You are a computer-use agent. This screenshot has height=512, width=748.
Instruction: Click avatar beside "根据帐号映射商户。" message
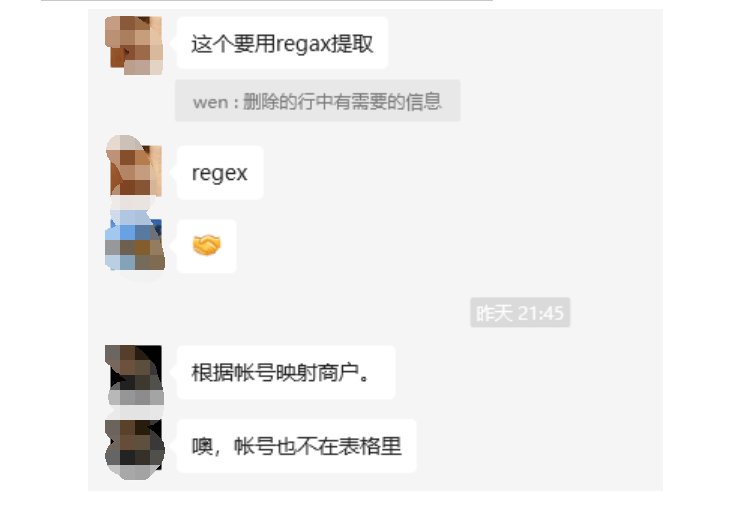pyautogui.click(x=134, y=374)
